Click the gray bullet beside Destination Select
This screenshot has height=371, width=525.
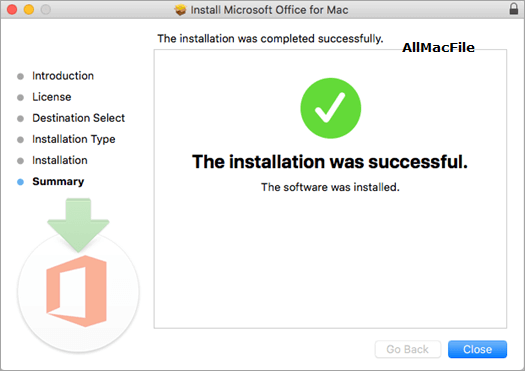[20, 119]
